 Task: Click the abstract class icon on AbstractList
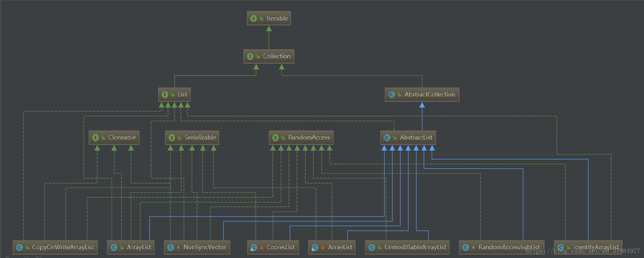[387, 138]
